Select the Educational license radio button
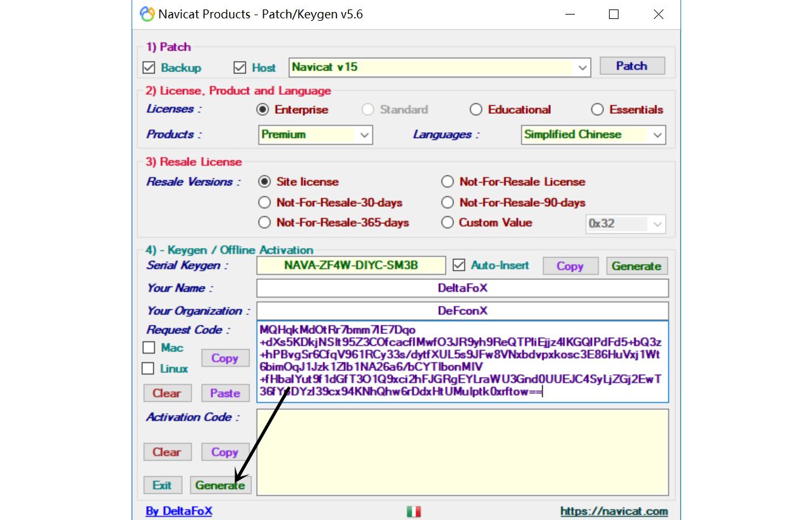The image size is (812, 520). pos(476,109)
